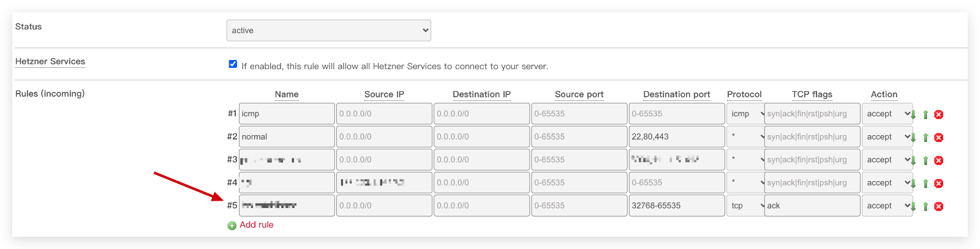
Task: Disable the Hetzner Services checkbox
Action: 233,64
